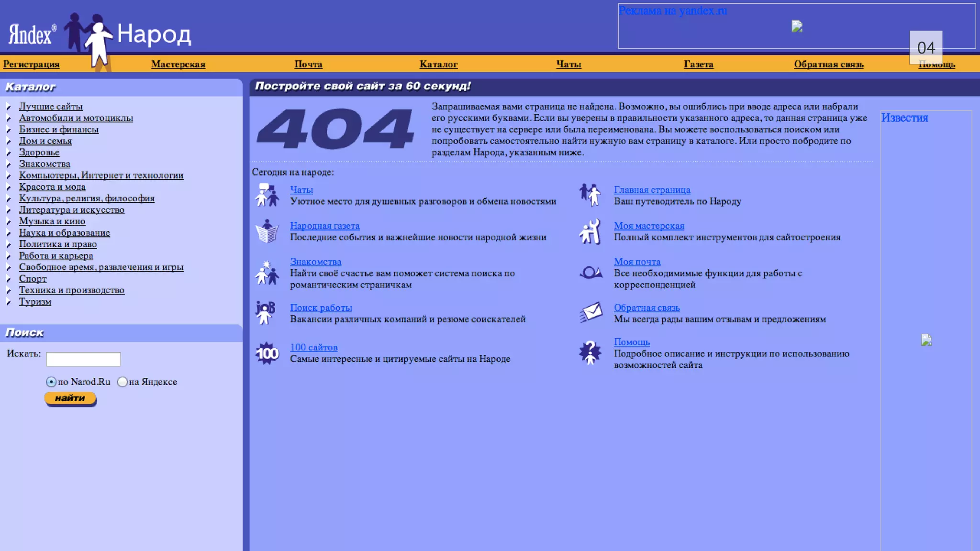This screenshot has width=980, height=551.
Task: Click the Искать search text field
Action: click(x=83, y=359)
